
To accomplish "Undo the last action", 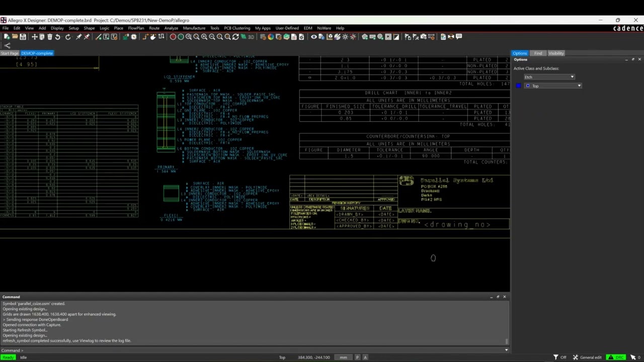I will tap(57, 37).
